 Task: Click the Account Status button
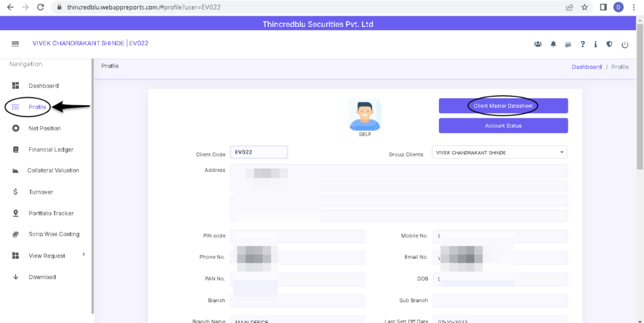point(503,126)
